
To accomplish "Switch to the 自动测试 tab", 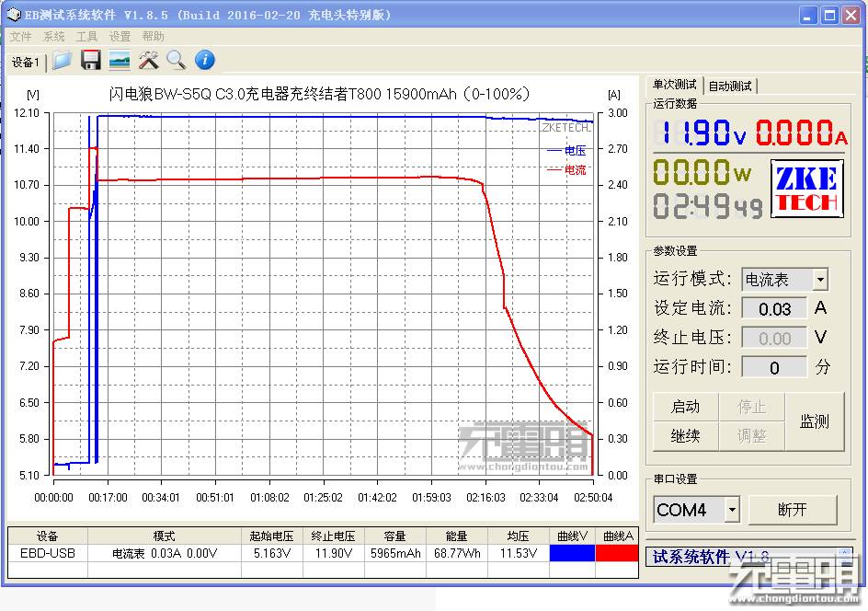I will 730,86.
